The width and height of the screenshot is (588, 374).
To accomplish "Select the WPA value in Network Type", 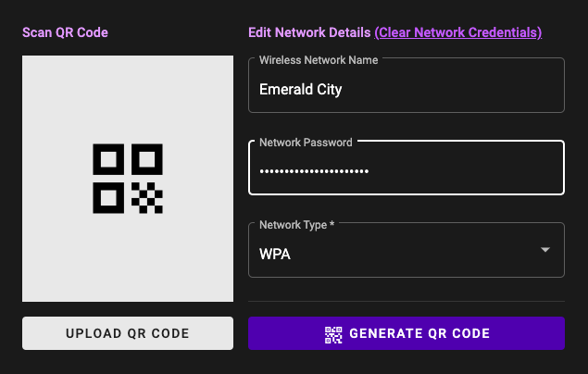I will coord(275,252).
